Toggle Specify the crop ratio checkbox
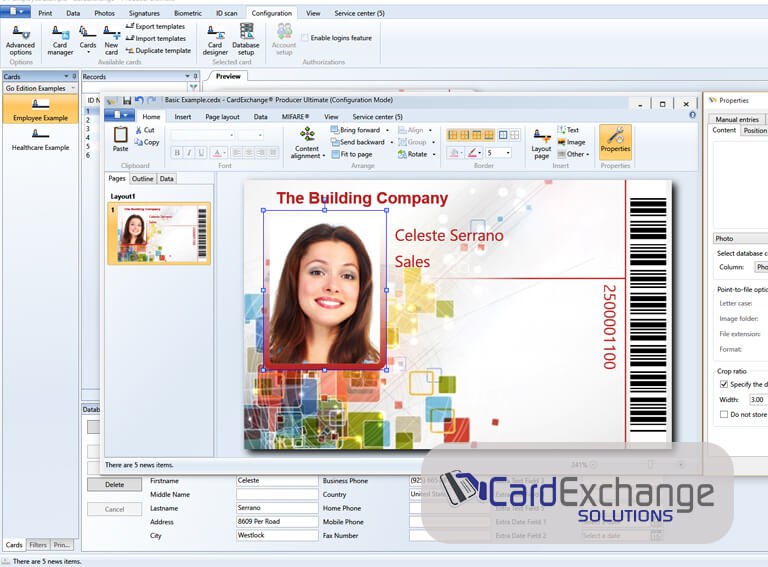 723,384
